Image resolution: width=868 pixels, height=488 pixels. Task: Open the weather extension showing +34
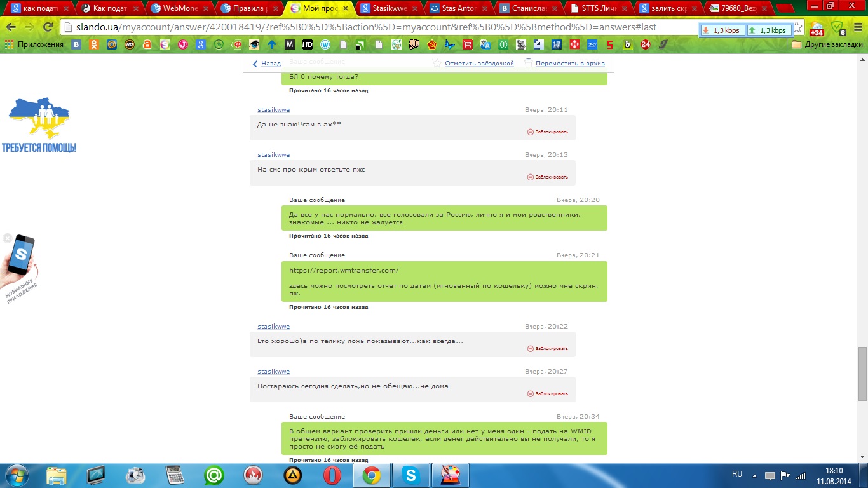[x=817, y=29]
